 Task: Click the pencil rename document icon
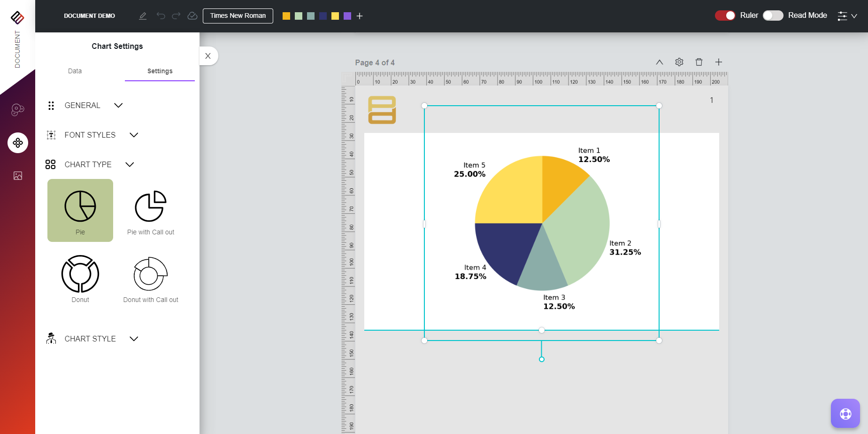143,16
